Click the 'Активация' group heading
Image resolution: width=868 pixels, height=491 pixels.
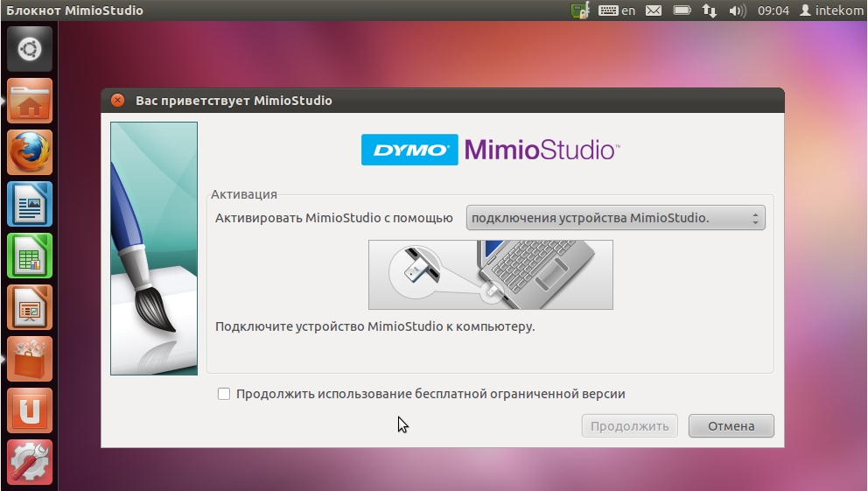(243, 194)
